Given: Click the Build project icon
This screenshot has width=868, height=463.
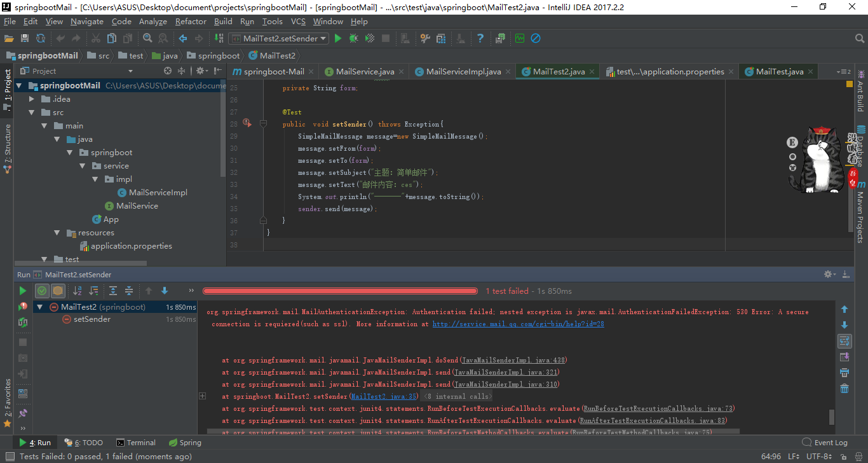Looking at the screenshot, I should 219,38.
